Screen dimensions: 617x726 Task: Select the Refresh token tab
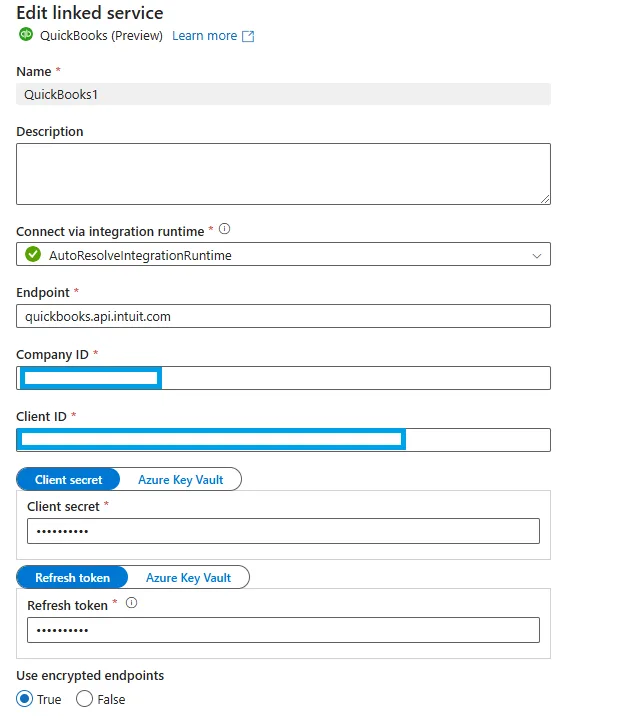coord(72,578)
